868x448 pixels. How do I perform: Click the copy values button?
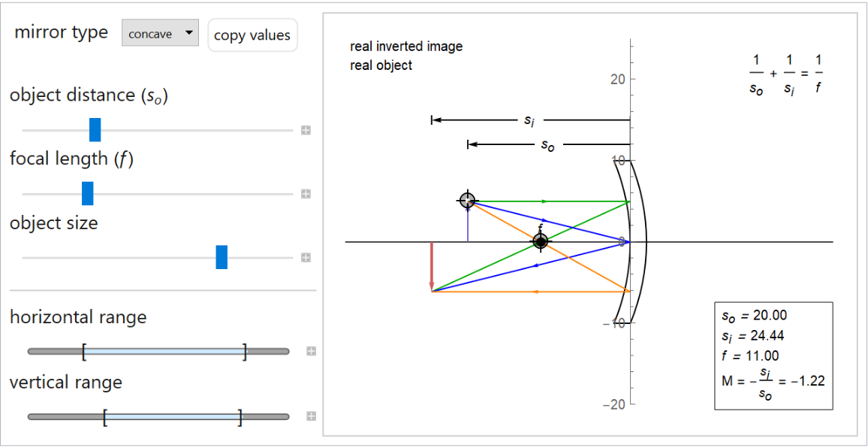[x=252, y=35]
